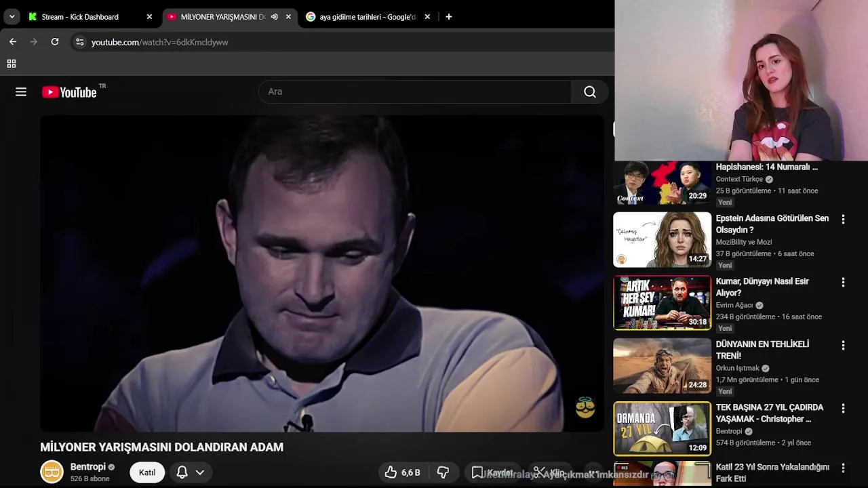The image size is (868, 488).
Task: Open Bentropi channel avatar
Action: pos(52,472)
